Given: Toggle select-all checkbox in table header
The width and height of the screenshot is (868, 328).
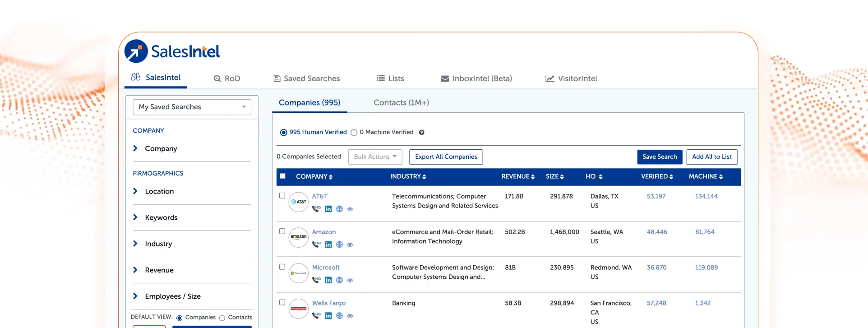Looking at the screenshot, I should tap(283, 176).
